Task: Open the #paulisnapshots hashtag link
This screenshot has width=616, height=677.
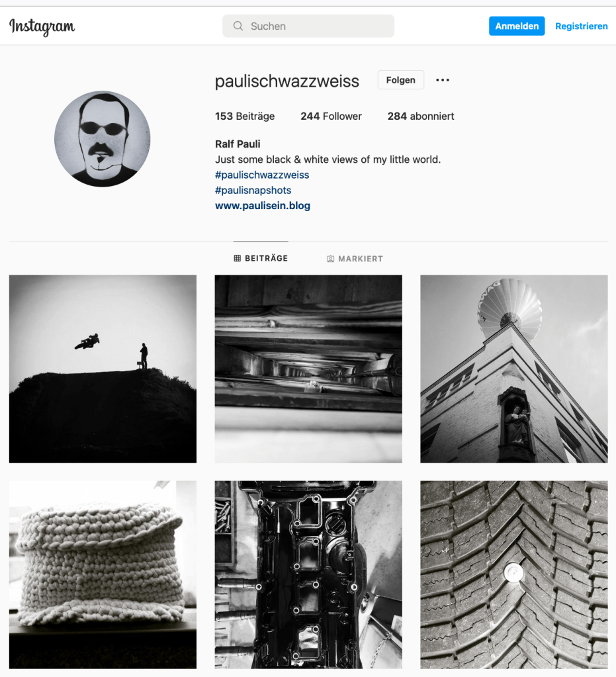Action: click(x=253, y=190)
